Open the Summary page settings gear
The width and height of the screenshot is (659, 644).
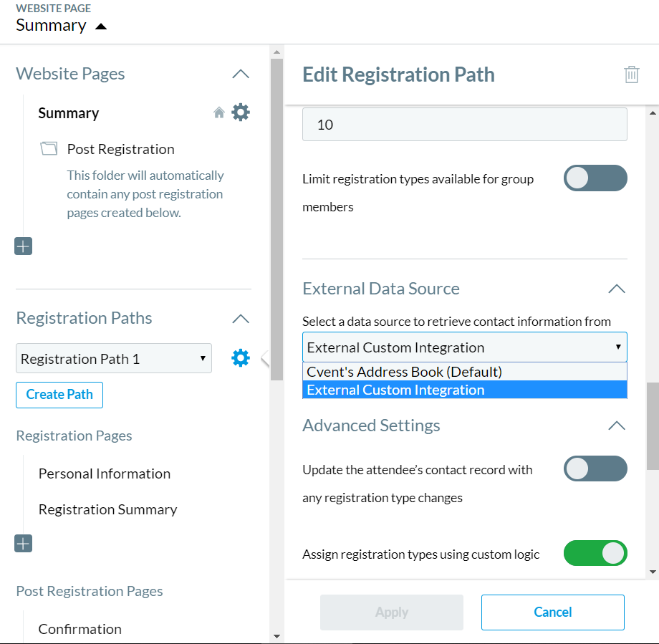(x=241, y=112)
